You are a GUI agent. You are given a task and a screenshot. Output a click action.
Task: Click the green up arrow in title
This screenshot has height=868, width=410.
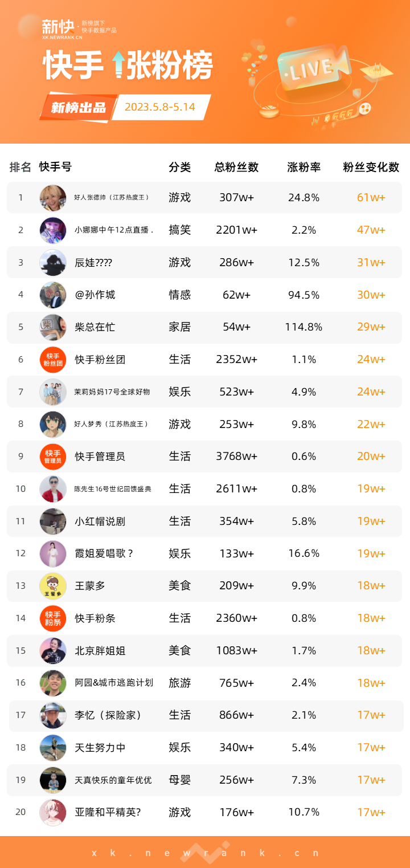[118, 63]
